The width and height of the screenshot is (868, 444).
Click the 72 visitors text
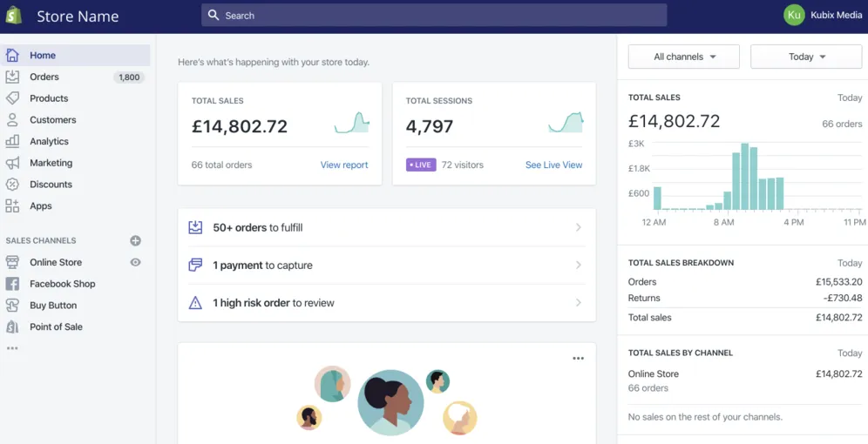pos(462,165)
